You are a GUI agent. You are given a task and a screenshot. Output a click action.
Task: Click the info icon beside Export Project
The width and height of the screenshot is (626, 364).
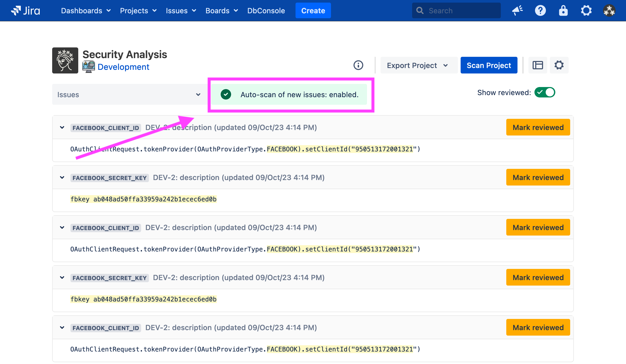(358, 65)
